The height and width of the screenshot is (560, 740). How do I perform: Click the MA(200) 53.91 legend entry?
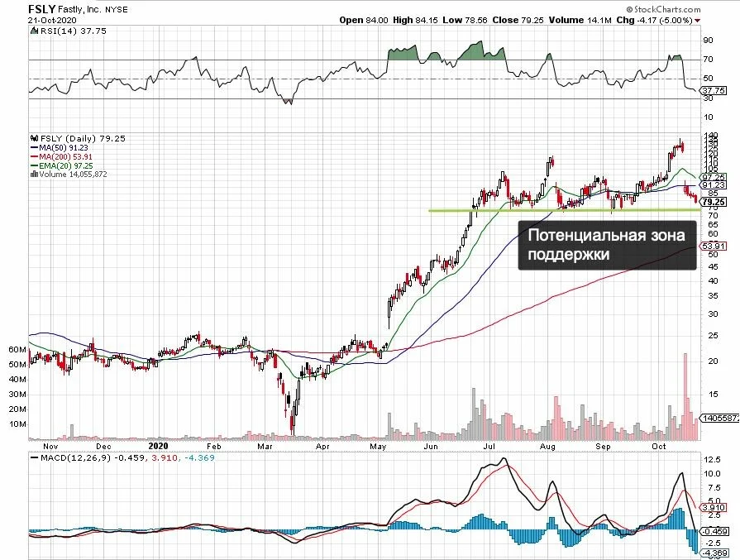[65, 157]
